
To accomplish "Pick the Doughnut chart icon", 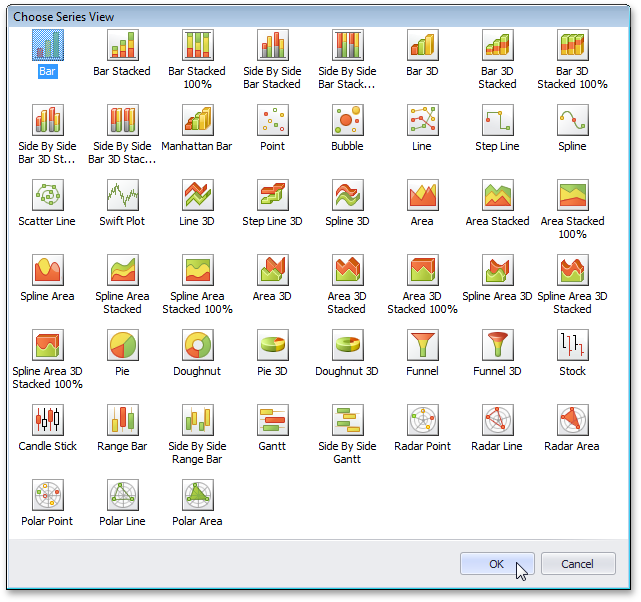I will click(198, 345).
